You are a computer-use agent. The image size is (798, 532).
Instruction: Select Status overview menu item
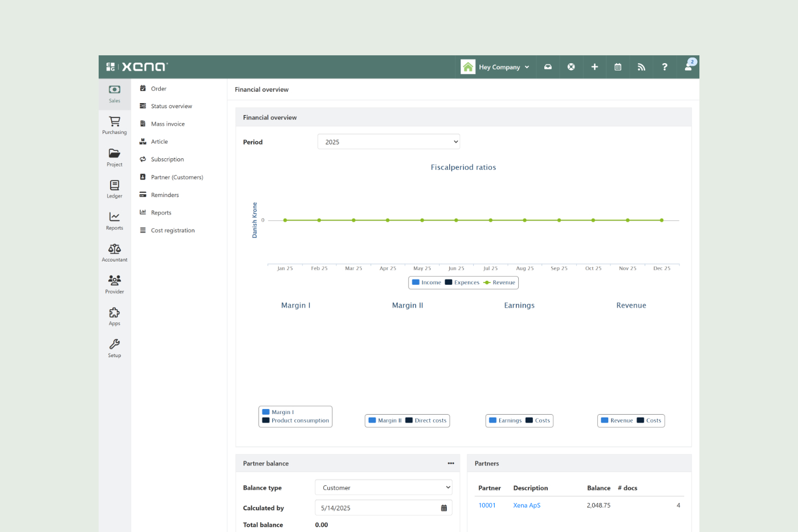tap(171, 107)
